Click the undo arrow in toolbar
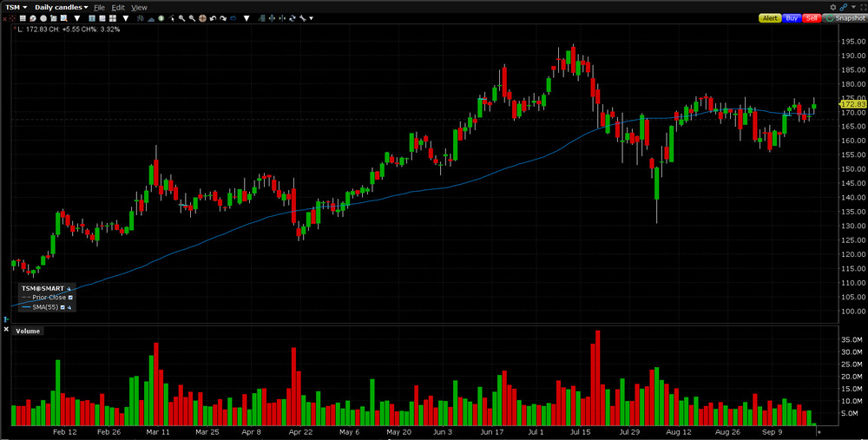Image resolution: width=868 pixels, height=440 pixels. (213, 18)
